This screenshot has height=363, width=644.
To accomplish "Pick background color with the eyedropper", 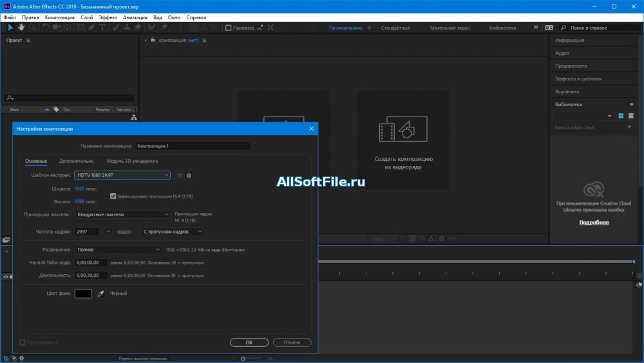I will tap(100, 293).
